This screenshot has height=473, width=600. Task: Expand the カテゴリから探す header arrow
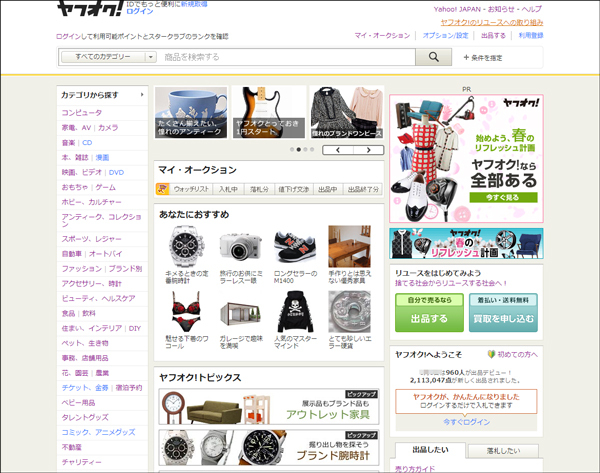[142, 95]
